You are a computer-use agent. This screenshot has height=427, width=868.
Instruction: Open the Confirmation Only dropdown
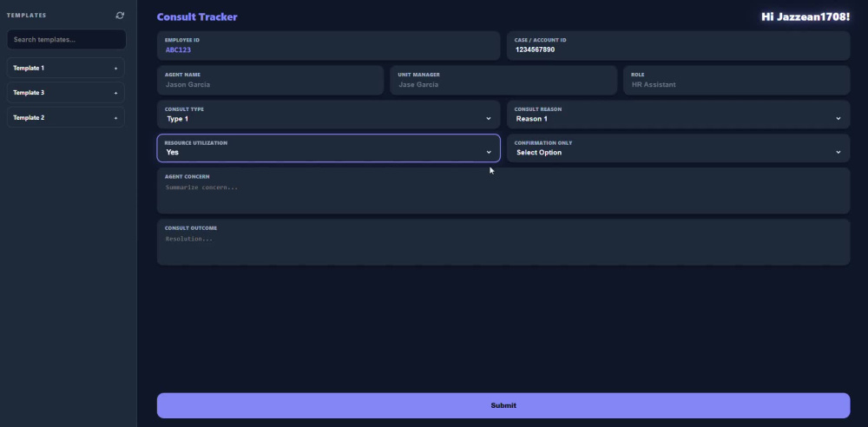click(678, 148)
